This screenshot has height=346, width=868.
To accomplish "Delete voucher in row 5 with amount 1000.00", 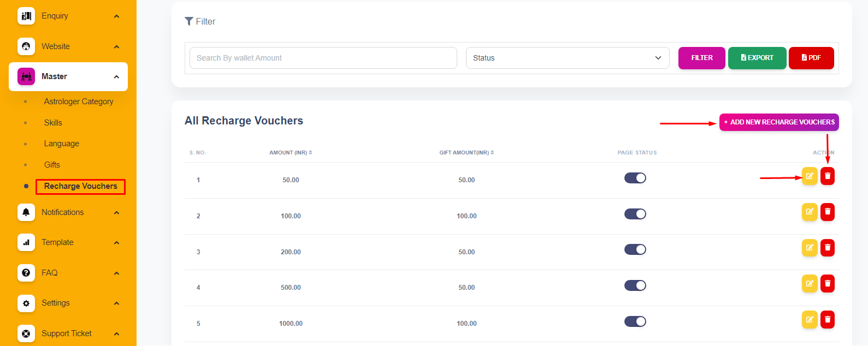I will tap(828, 320).
